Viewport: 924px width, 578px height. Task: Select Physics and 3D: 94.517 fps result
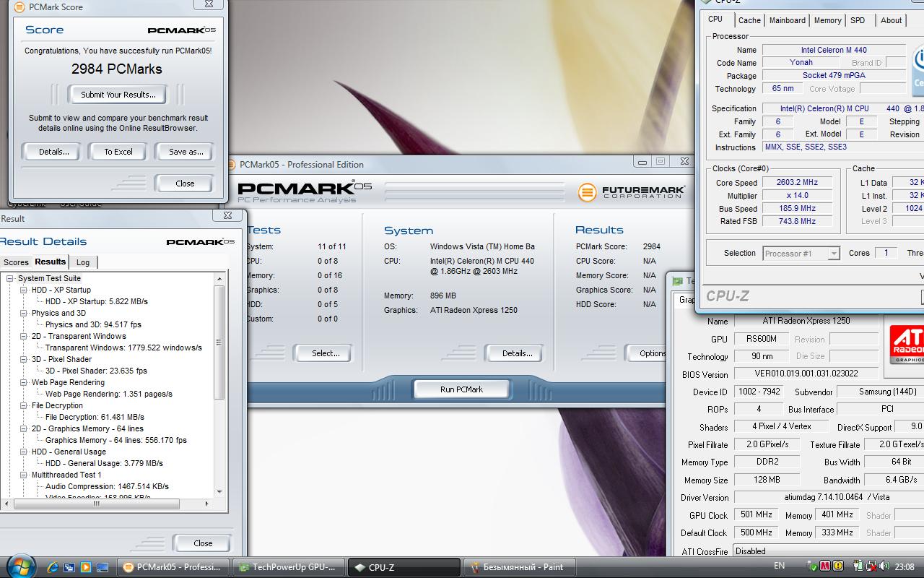pyautogui.click(x=93, y=324)
